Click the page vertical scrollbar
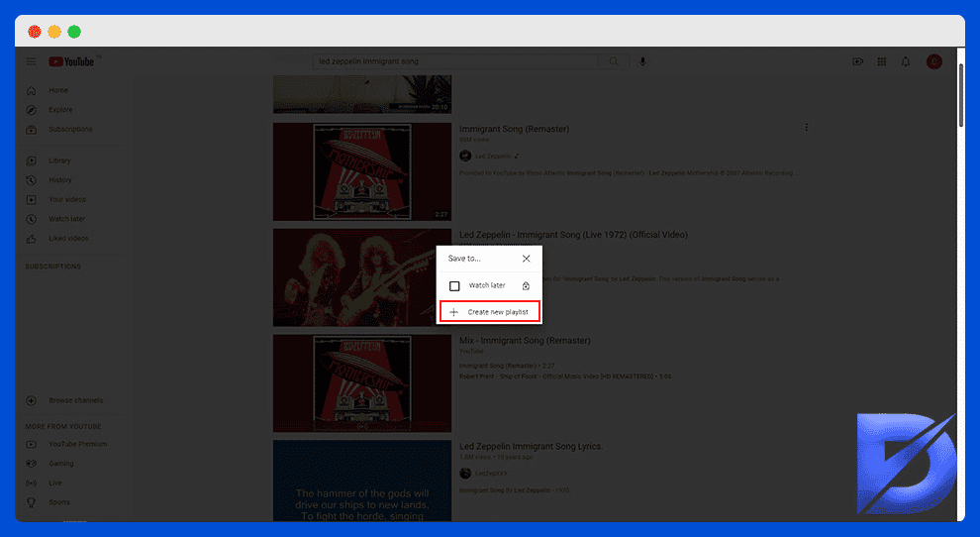980x537 pixels. (961, 94)
